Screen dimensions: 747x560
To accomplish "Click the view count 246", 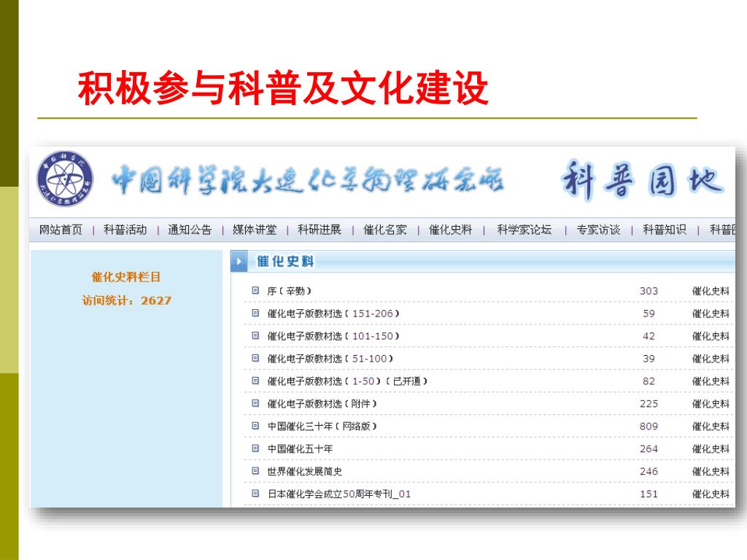I will 649,472.
